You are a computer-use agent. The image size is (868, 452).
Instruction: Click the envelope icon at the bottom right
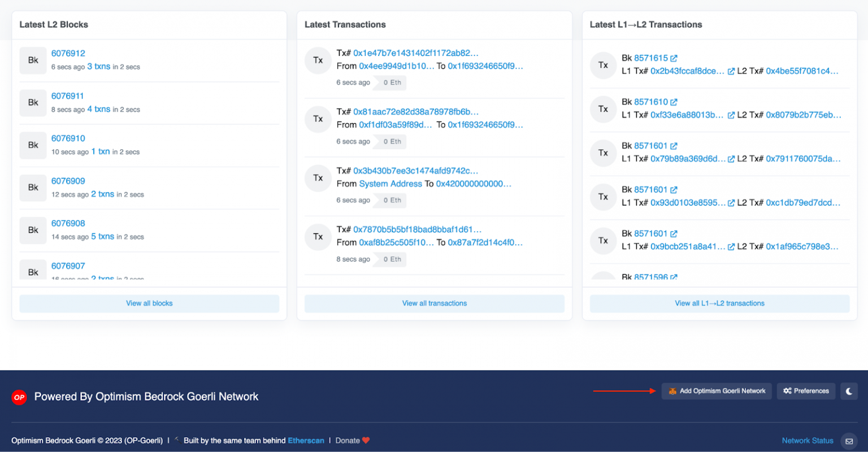tap(849, 441)
